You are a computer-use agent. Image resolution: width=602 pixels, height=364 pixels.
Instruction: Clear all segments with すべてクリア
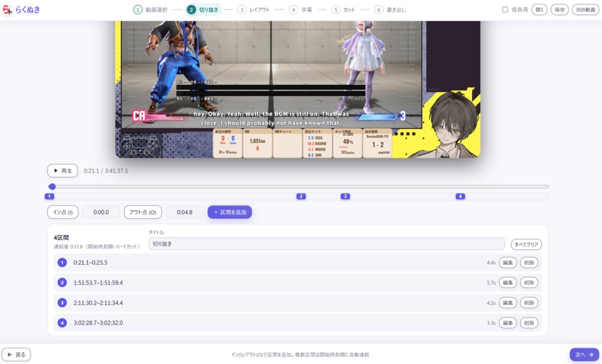[526, 244]
